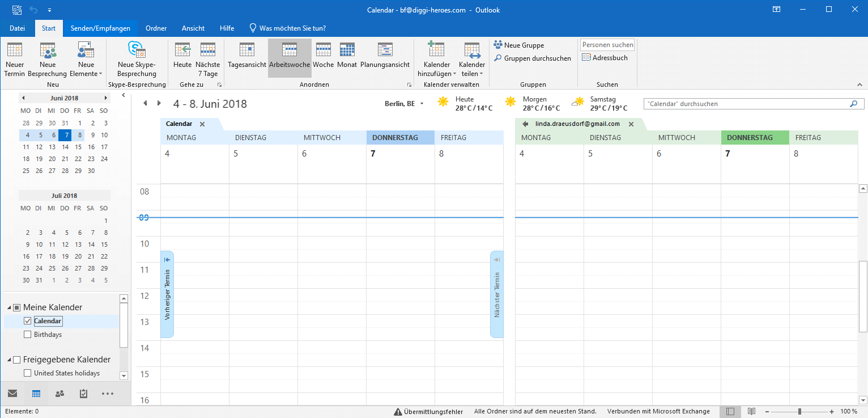Select the Start ribbon tab
This screenshot has height=418, width=868.
click(x=49, y=28)
